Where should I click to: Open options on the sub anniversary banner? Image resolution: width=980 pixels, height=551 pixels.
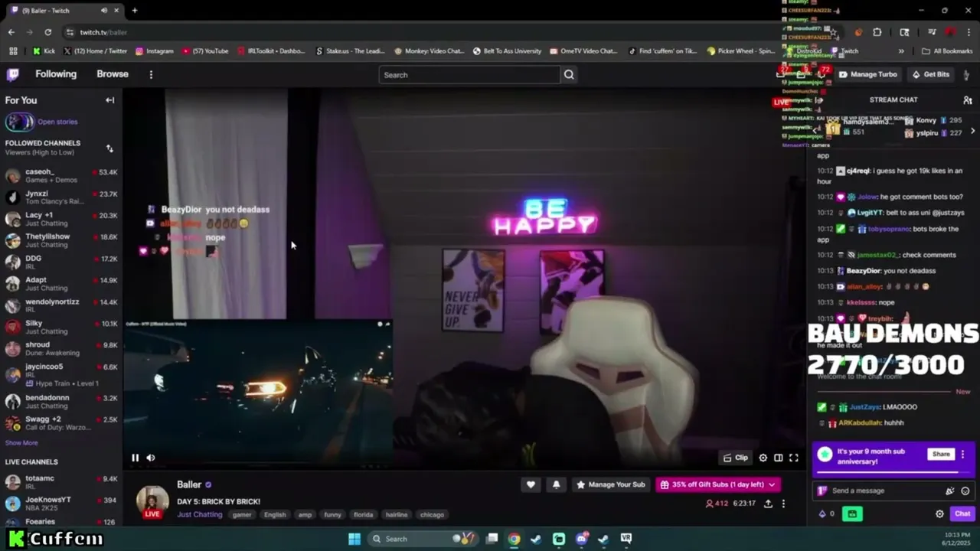962,454
